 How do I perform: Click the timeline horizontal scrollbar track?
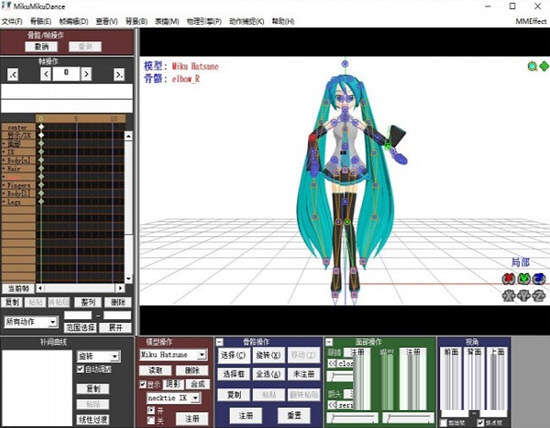(x=80, y=288)
